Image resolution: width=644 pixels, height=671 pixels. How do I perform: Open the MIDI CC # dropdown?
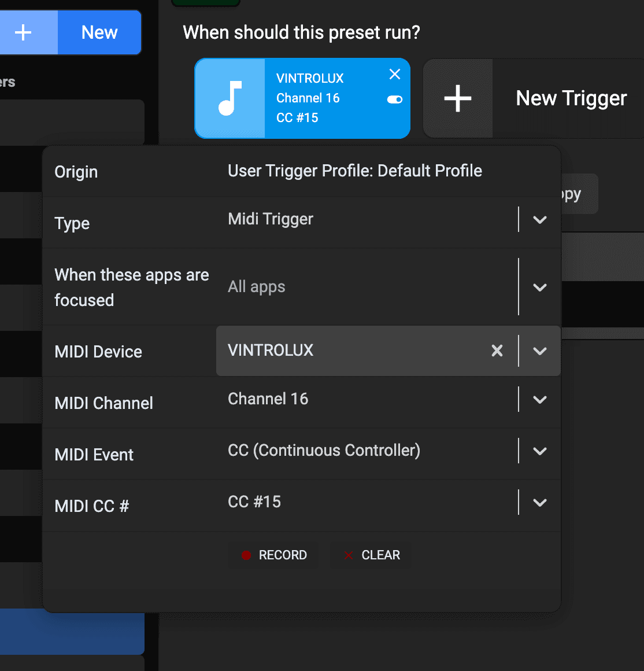(539, 502)
